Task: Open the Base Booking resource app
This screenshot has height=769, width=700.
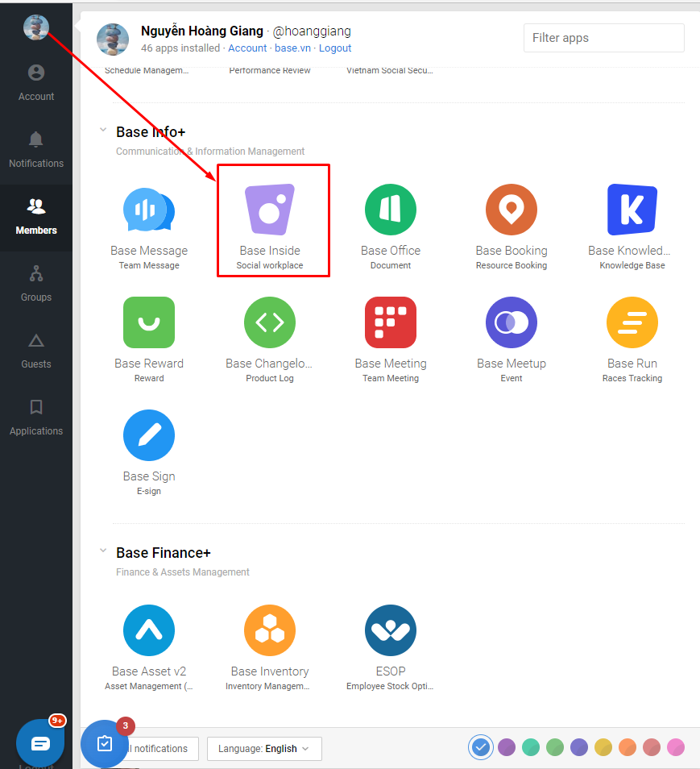Action: point(512,227)
